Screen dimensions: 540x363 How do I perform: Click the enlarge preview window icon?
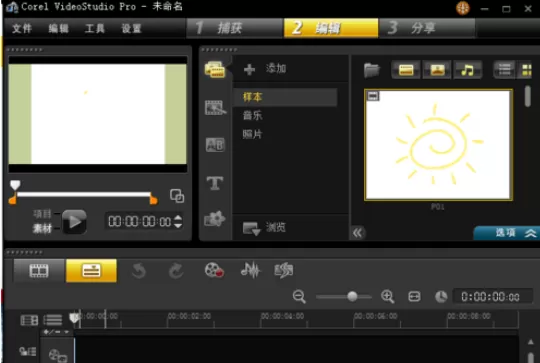pos(177,196)
